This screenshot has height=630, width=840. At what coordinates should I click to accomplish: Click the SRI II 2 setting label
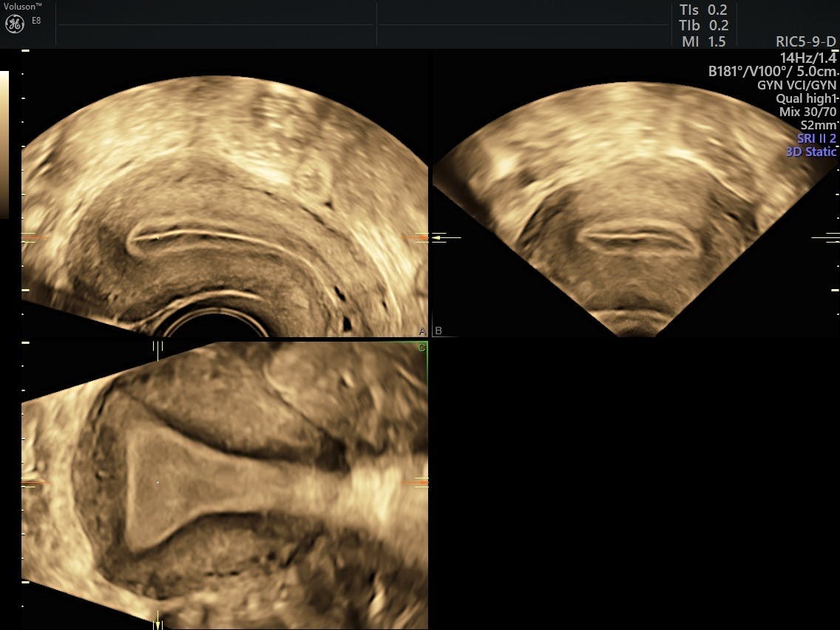point(816,138)
